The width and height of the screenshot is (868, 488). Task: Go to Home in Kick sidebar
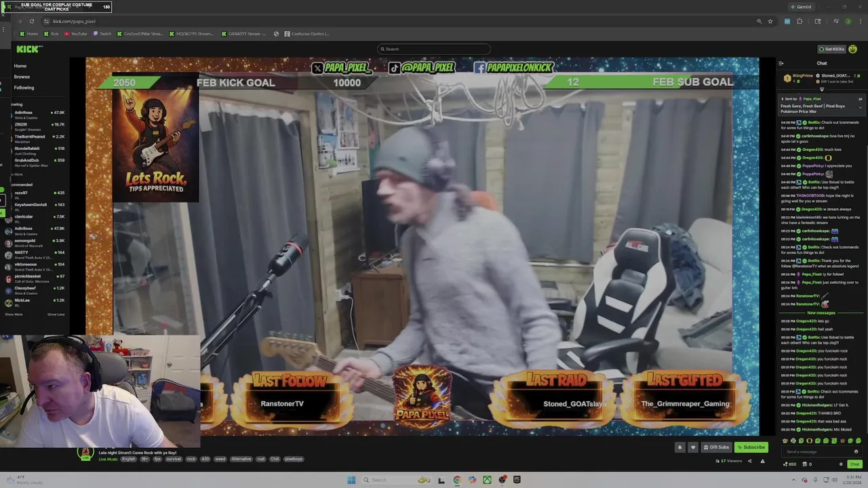pyautogui.click(x=20, y=66)
